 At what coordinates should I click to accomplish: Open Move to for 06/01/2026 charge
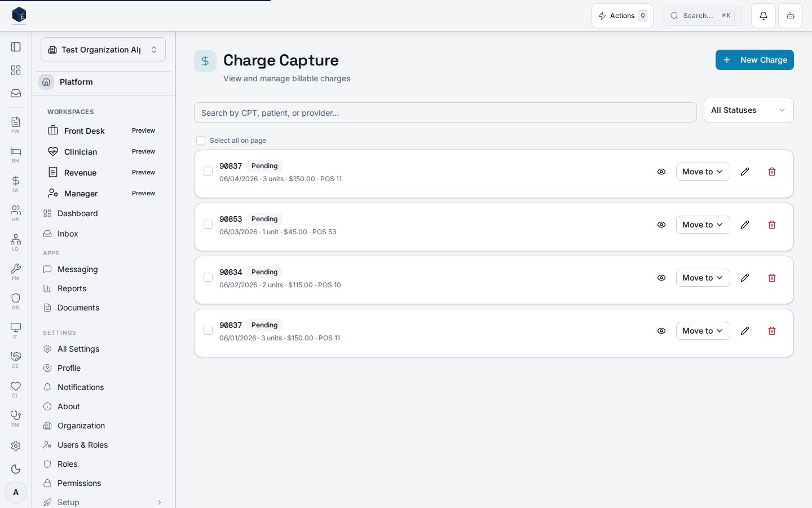pos(703,331)
